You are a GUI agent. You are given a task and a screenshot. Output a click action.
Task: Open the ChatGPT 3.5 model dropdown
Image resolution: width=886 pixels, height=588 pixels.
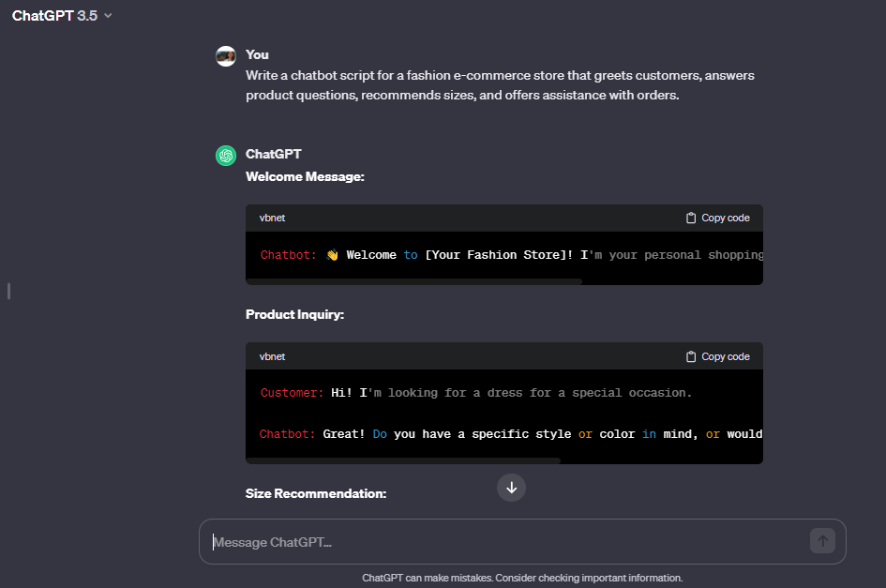(62, 16)
